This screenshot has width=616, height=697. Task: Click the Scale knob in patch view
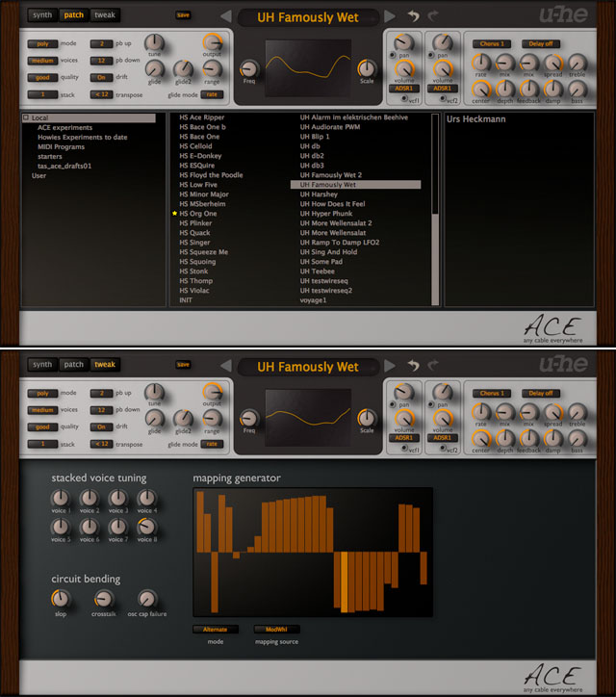tap(367, 68)
